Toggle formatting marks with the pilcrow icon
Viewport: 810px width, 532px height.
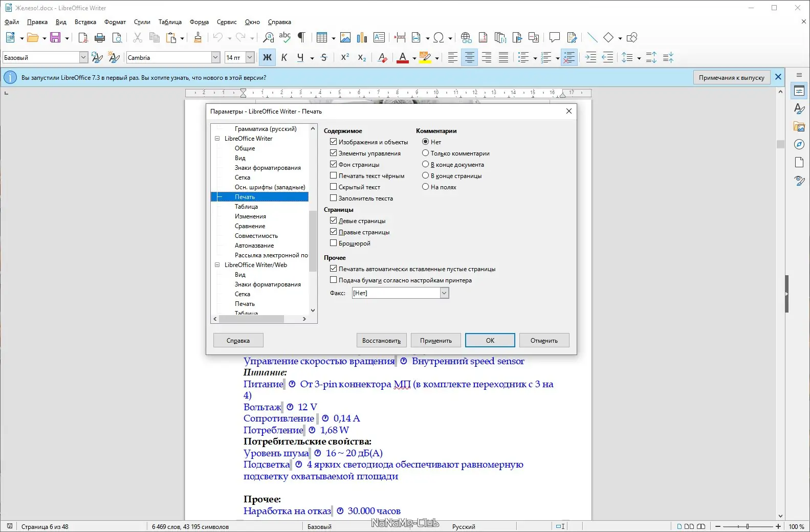tap(301, 37)
